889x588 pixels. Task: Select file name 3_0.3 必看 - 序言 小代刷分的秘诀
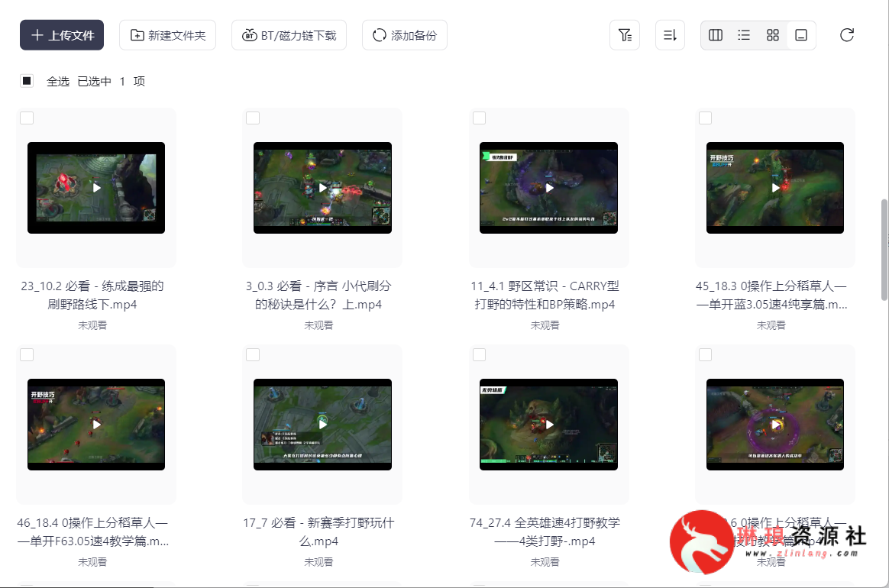(x=318, y=295)
